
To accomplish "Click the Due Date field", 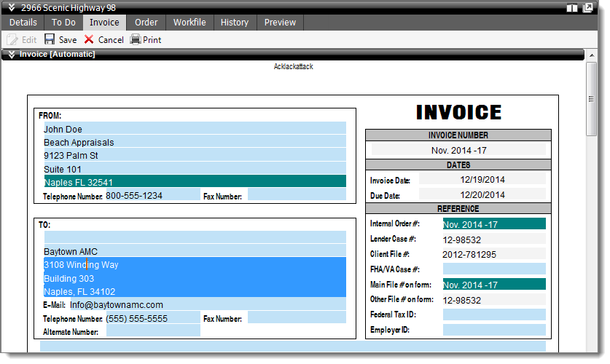I will (x=482, y=195).
